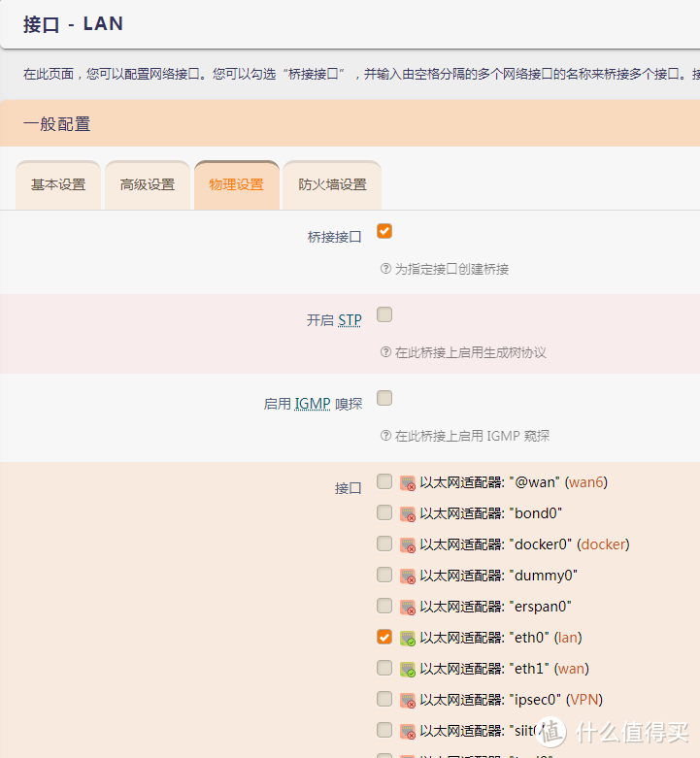The image size is (700, 758).
Task: Enable the 开启 STP checkbox
Action: [x=384, y=314]
